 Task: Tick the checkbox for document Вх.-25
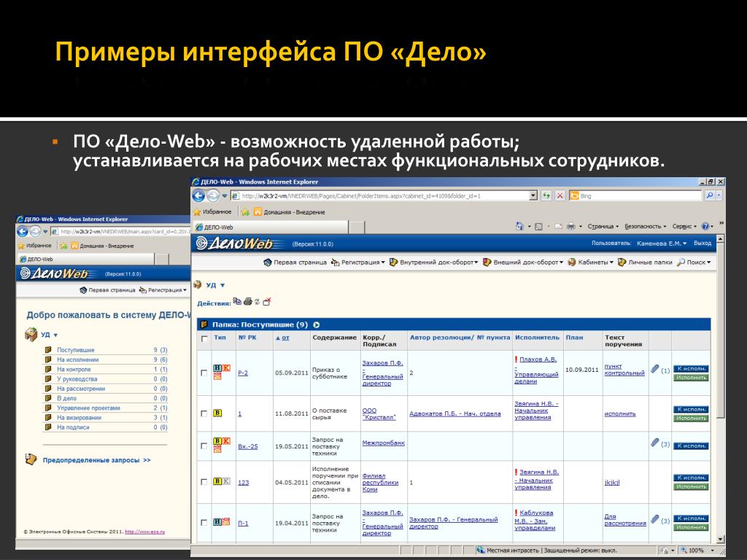(x=204, y=446)
